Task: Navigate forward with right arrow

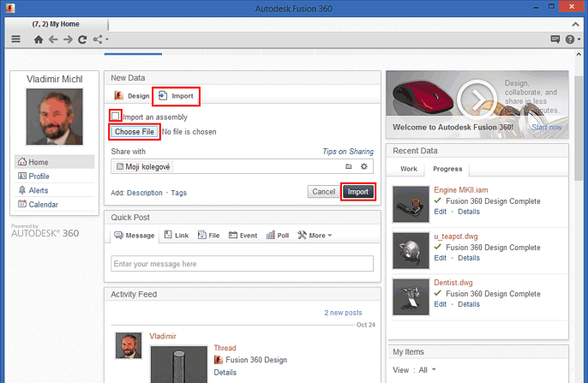Action: click(x=68, y=39)
